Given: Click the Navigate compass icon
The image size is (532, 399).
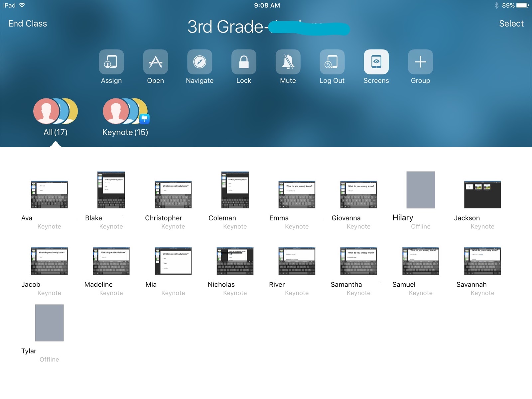Looking at the screenshot, I should (x=199, y=62).
